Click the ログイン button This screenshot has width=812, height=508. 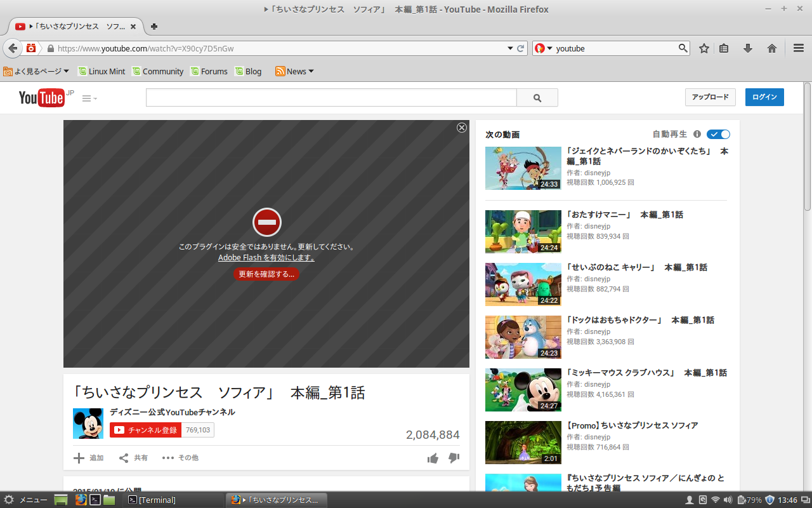coord(764,97)
